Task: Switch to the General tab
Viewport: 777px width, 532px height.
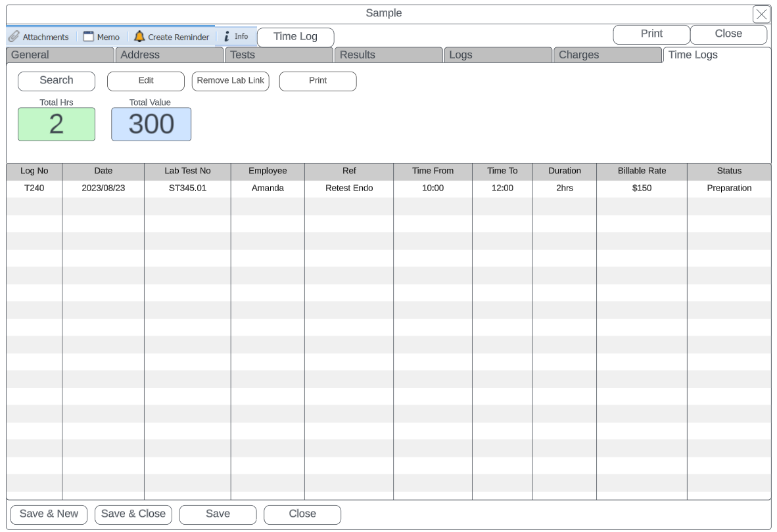Action: pyautogui.click(x=60, y=55)
